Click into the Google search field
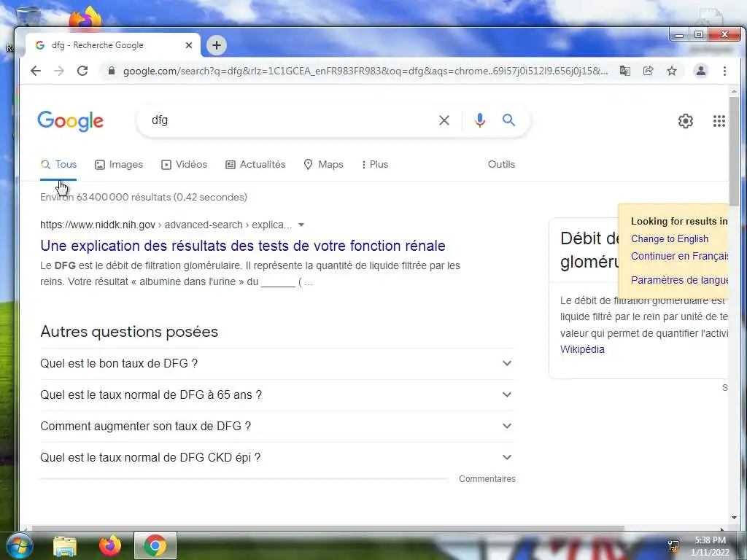This screenshot has width=747, height=560. pyautogui.click(x=292, y=120)
